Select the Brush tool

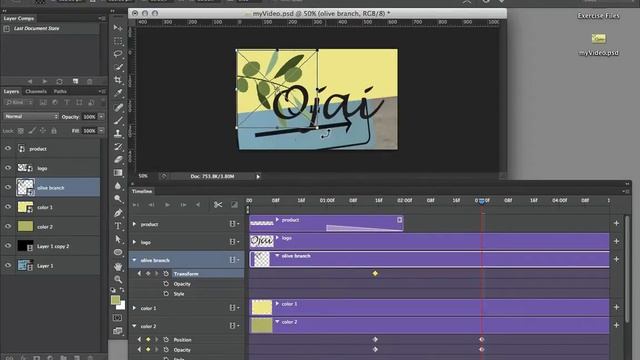point(118,120)
